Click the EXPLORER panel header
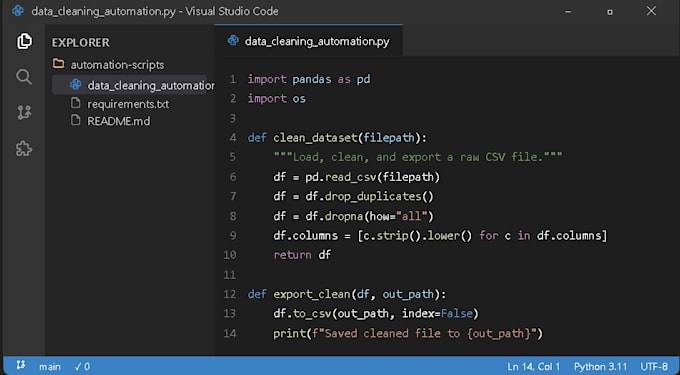680x375 pixels. [81, 42]
